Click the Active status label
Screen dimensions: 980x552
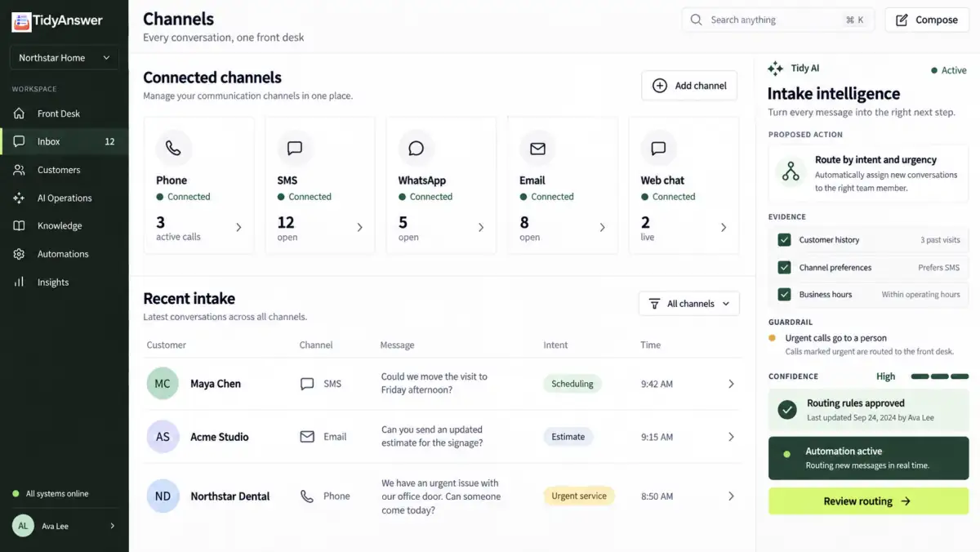[x=949, y=70]
